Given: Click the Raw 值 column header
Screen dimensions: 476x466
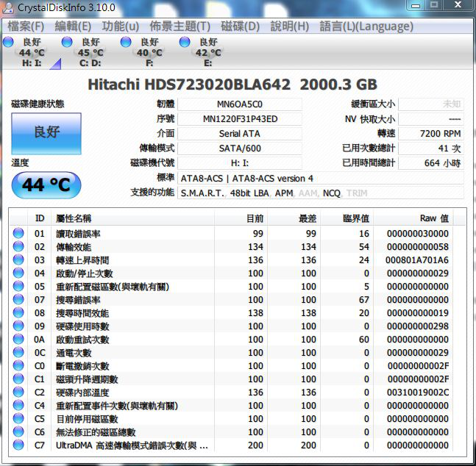Looking at the screenshot, I should (x=413, y=218).
